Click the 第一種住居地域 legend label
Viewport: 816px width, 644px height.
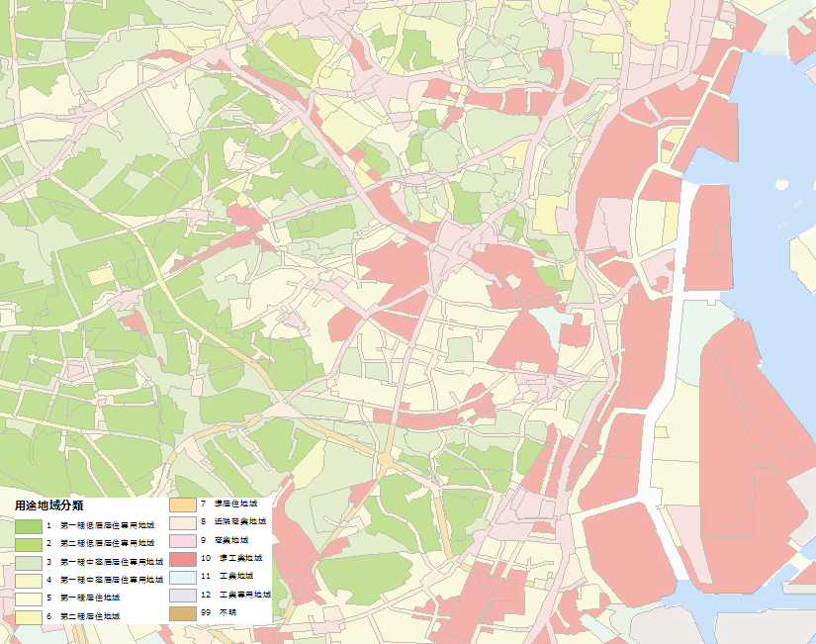click(90, 598)
